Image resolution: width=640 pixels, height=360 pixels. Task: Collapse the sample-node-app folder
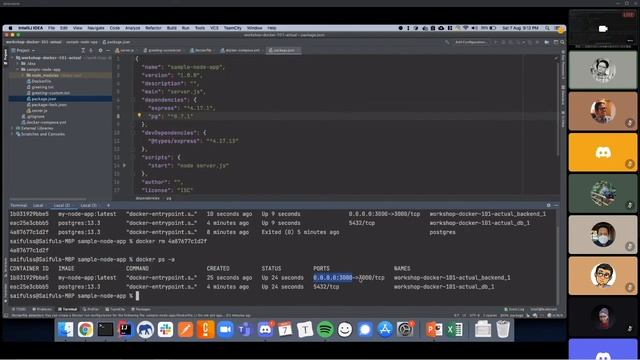[18, 69]
